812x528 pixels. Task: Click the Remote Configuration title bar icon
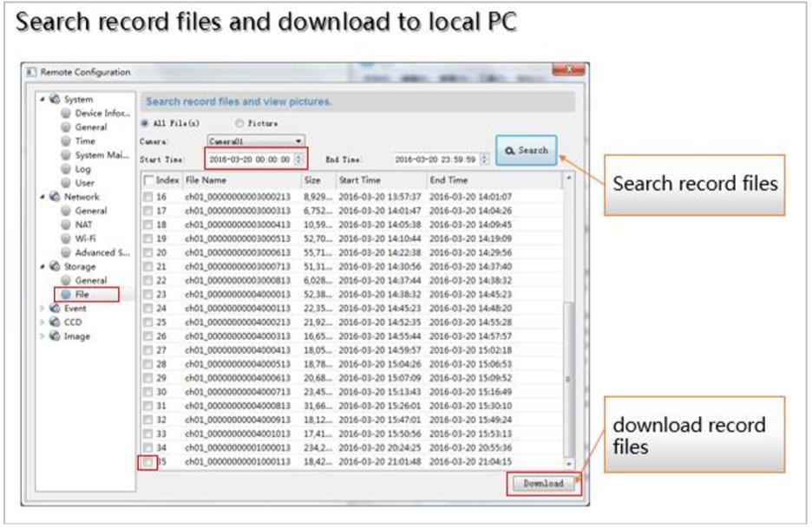tap(31, 72)
